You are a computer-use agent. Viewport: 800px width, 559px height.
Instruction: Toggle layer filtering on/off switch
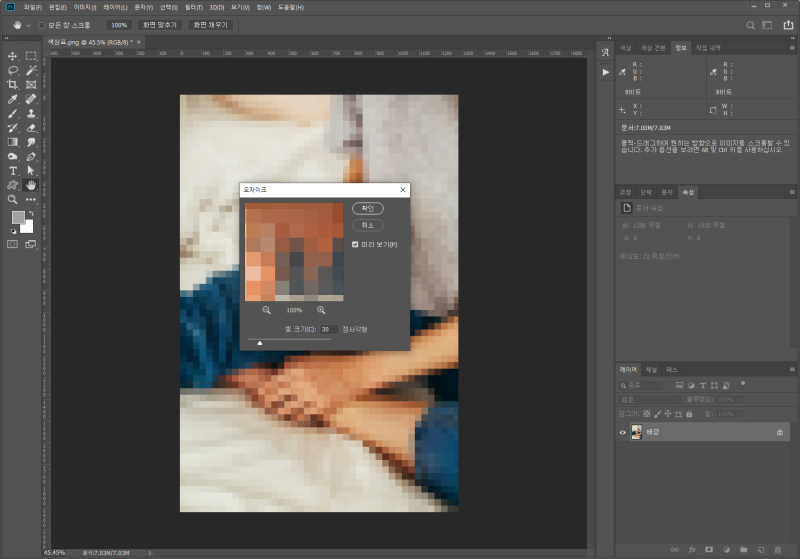743,384
